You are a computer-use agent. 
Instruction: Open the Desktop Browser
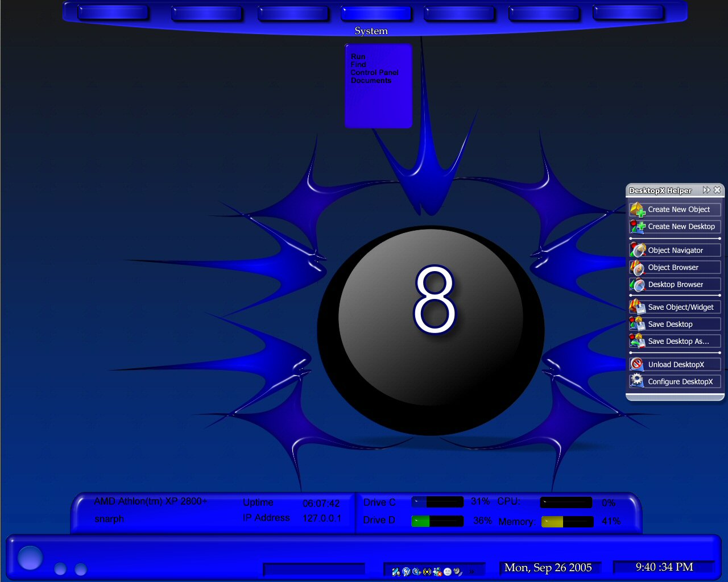point(638,284)
